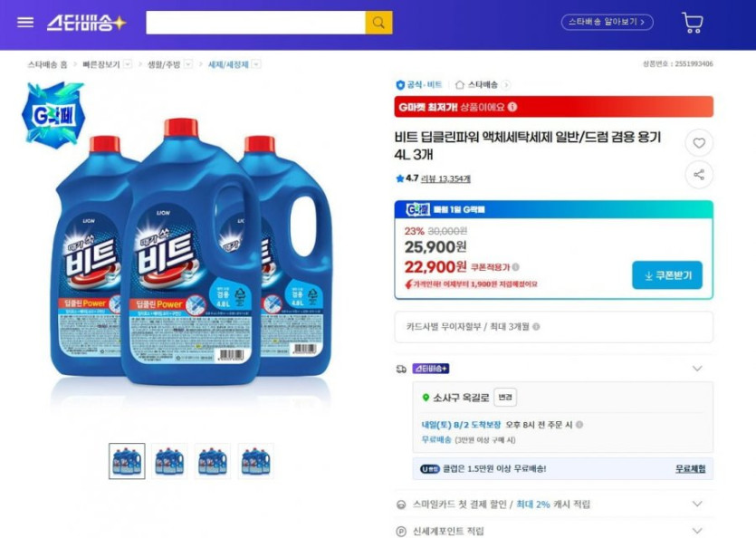Click the 쿠폰받기 button
The image size is (756, 538).
click(x=666, y=275)
